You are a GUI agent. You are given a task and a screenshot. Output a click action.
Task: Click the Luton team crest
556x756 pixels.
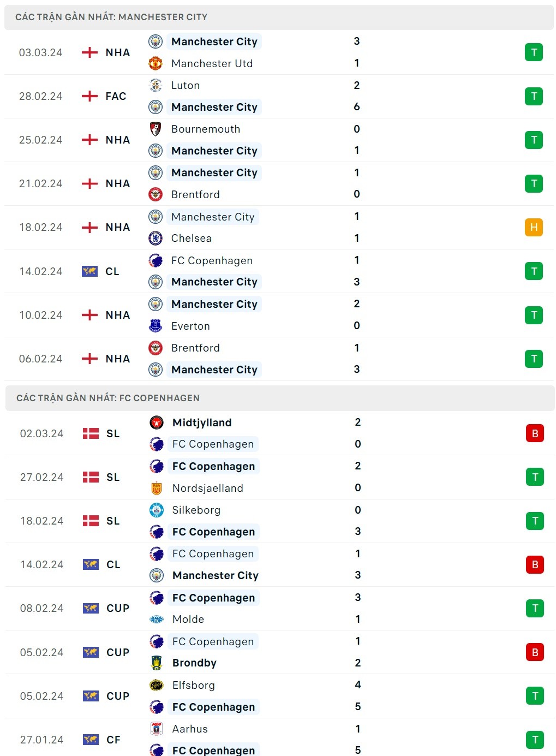tap(156, 85)
